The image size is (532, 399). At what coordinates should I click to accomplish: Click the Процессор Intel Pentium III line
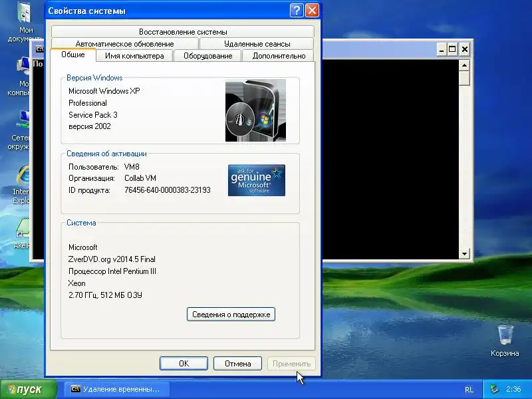pyautogui.click(x=112, y=271)
